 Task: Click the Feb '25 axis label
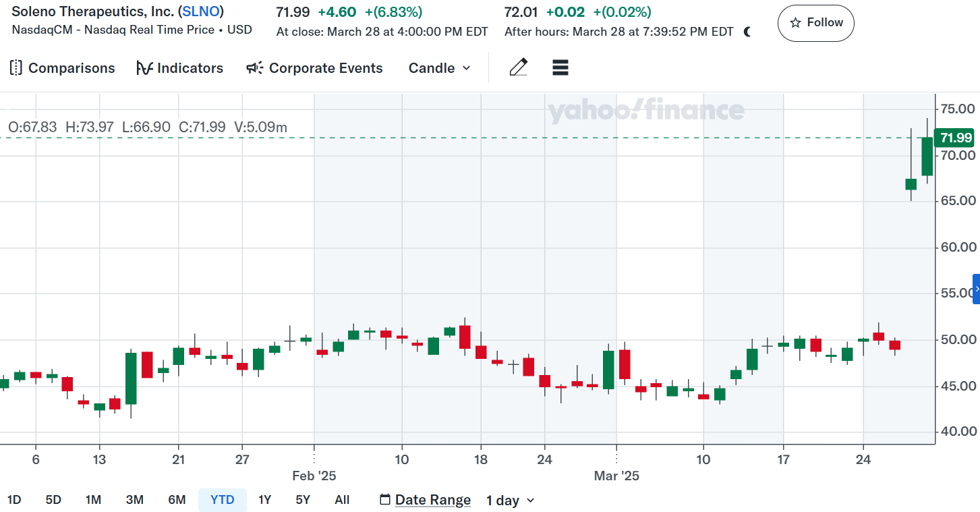pyautogui.click(x=314, y=476)
